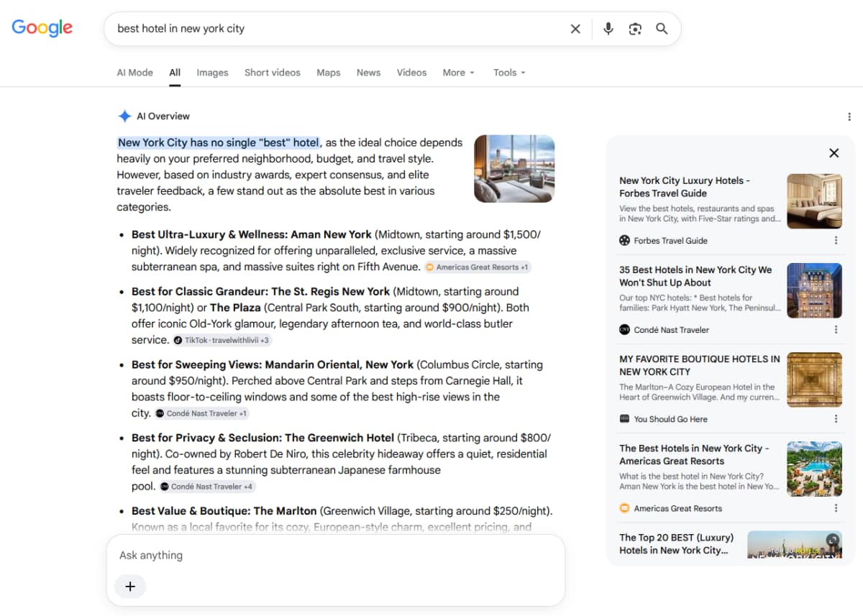Click the highlighted text New York City has no single best hotel

(219, 142)
